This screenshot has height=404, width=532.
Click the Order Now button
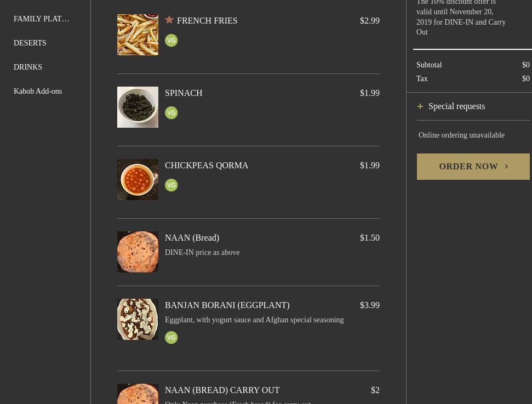pyautogui.click(x=473, y=166)
